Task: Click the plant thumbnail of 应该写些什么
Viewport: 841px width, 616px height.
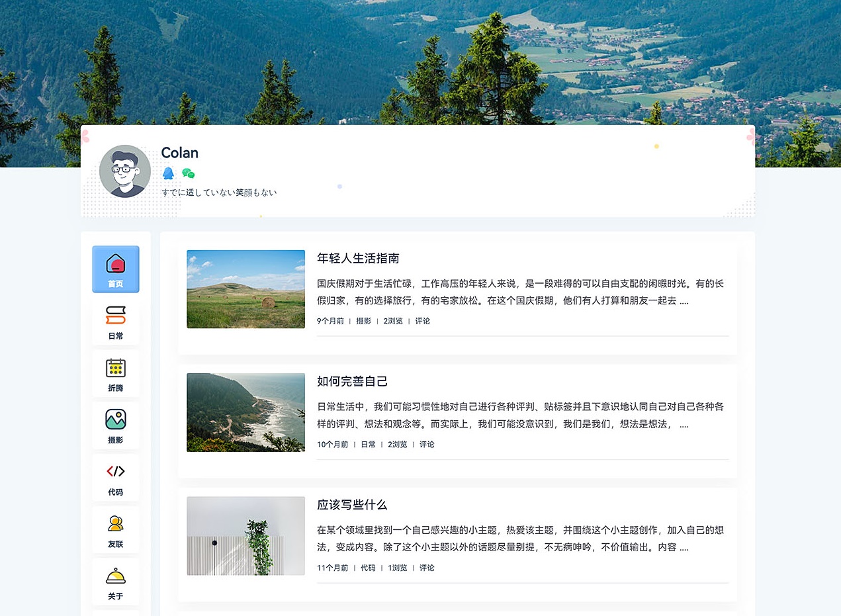Action: point(245,536)
